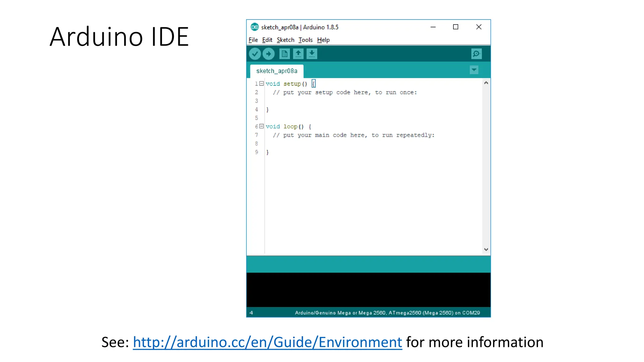
Task: Open the Serial Monitor magnifier icon
Action: [476, 54]
